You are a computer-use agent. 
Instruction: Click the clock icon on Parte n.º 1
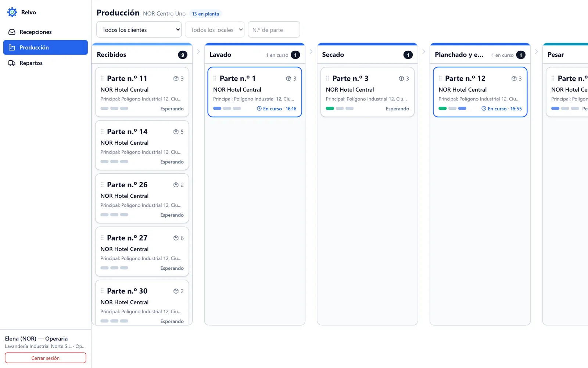259,109
